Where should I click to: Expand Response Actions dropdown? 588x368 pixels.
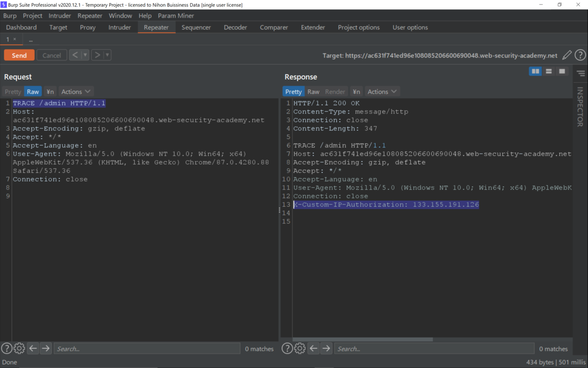coord(383,92)
